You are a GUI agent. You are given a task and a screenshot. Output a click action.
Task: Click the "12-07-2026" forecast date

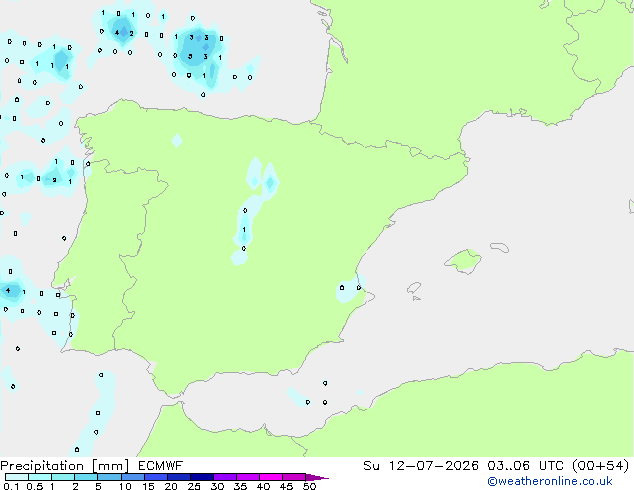click(x=434, y=466)
